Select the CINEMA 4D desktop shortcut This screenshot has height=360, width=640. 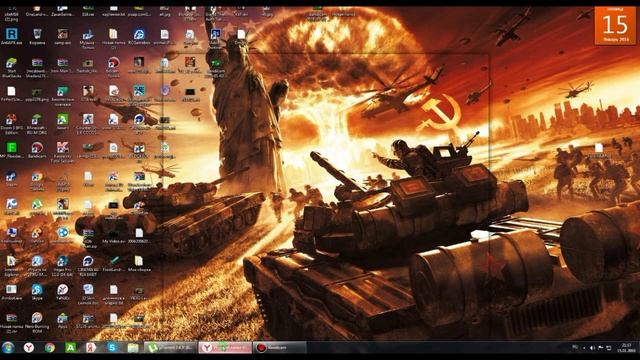[88, 266]
